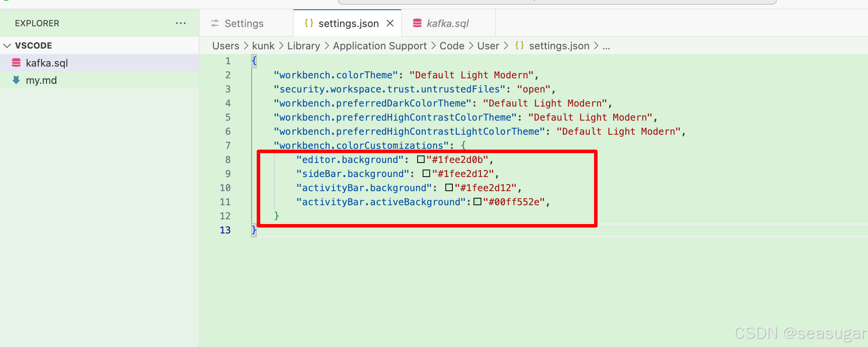Click the kafka.sql database file icon in Explorer
Screen dimensions: 868x347
point(16,63)
